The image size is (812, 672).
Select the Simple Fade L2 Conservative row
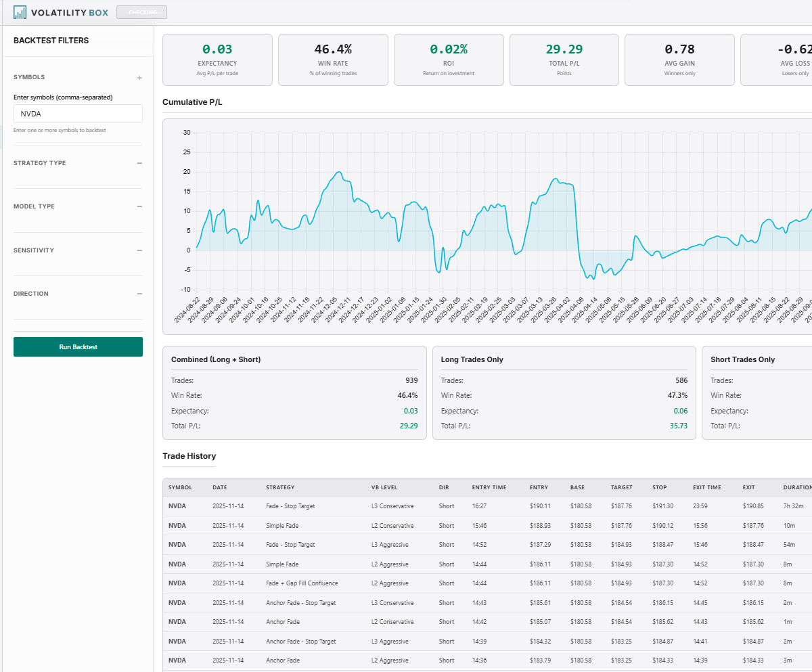click(x=487, y=526)
